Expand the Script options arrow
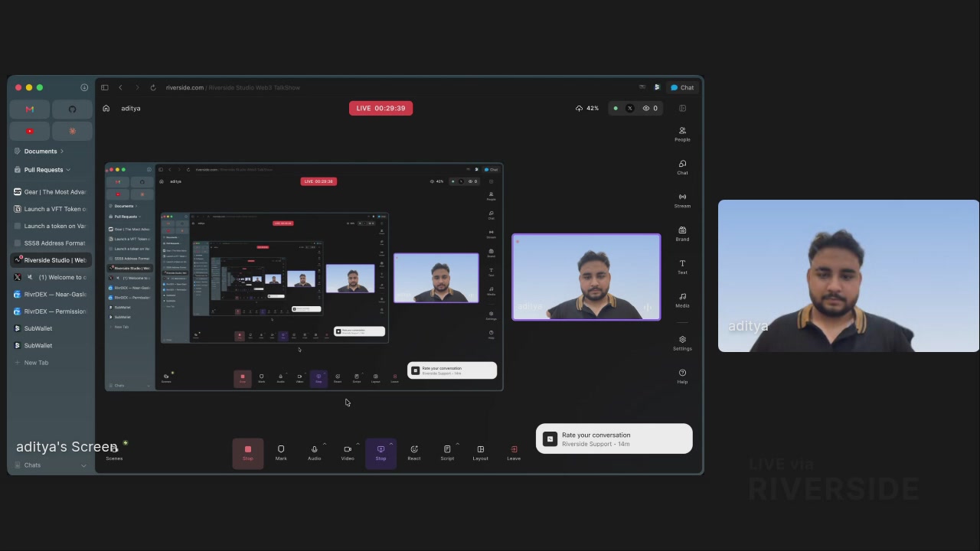The height and width of the screenshot is (551, 980). click(457, 444)
